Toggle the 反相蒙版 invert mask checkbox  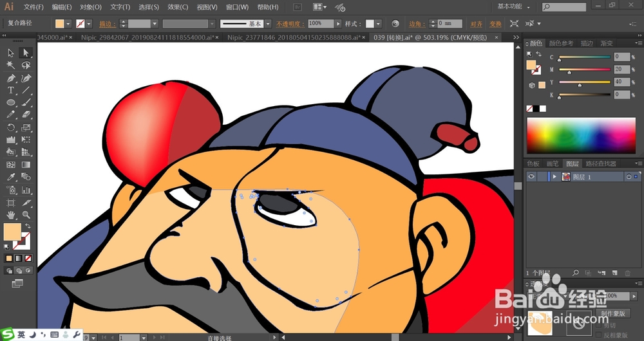598,335
